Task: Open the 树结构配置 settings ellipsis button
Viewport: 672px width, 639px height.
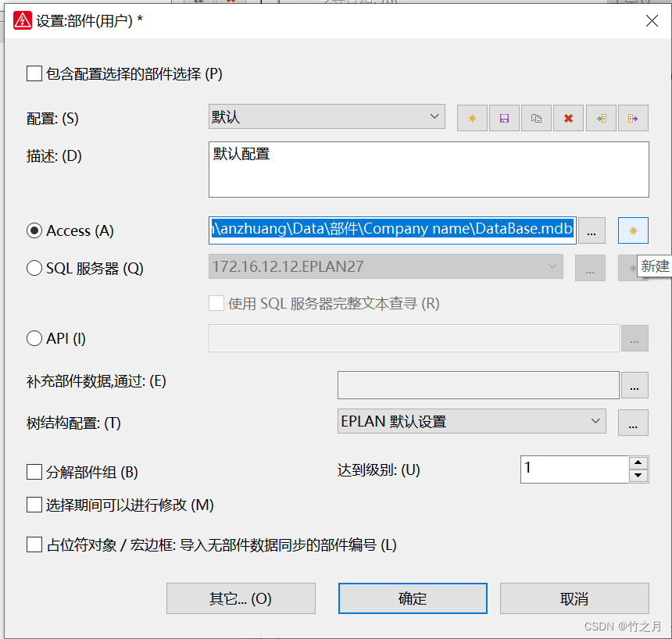Action: click(x=633, y=423)
